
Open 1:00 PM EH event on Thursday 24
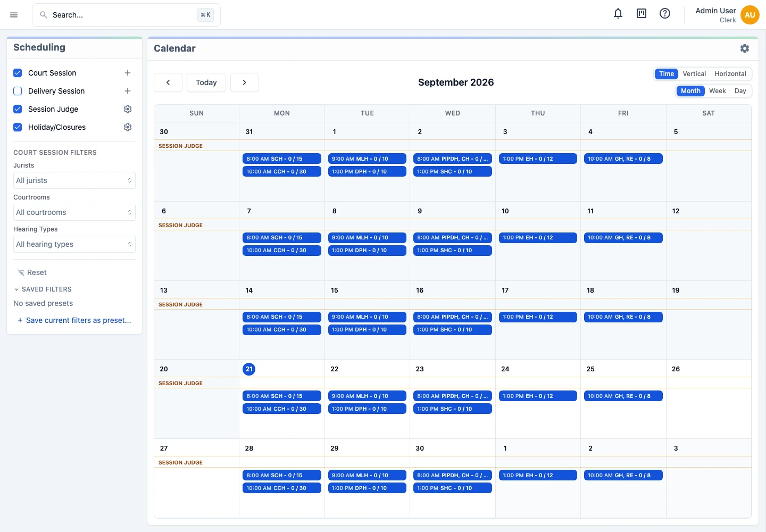(538, 396)
